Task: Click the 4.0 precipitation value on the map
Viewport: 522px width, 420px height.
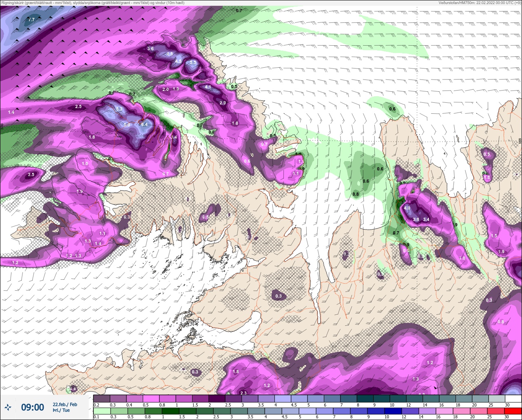Action: pos(407,208)
